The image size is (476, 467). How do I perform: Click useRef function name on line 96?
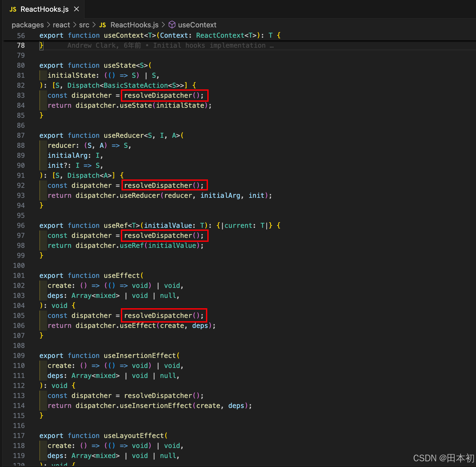[115, 225]
